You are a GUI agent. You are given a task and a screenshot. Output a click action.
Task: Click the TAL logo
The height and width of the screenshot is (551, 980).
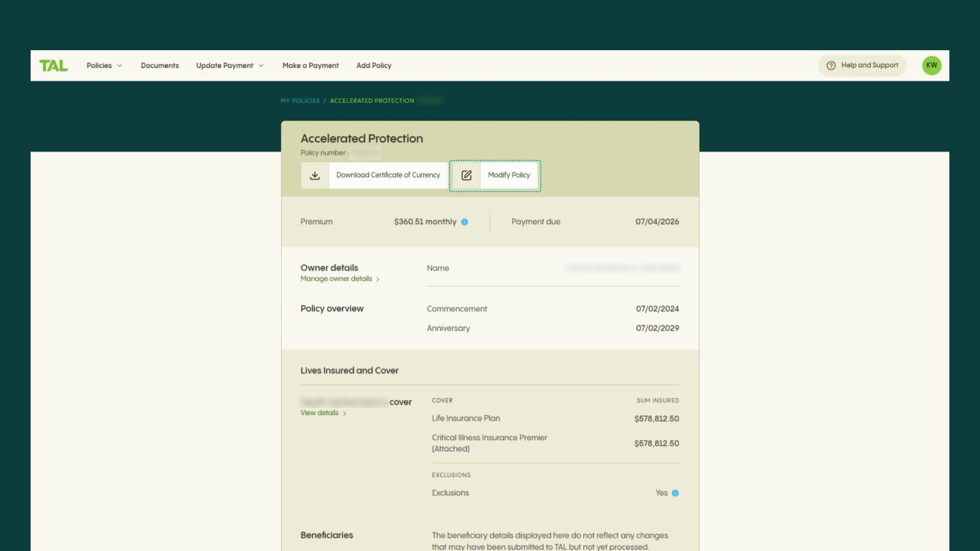pyautogui.click(x=54, y=66)
